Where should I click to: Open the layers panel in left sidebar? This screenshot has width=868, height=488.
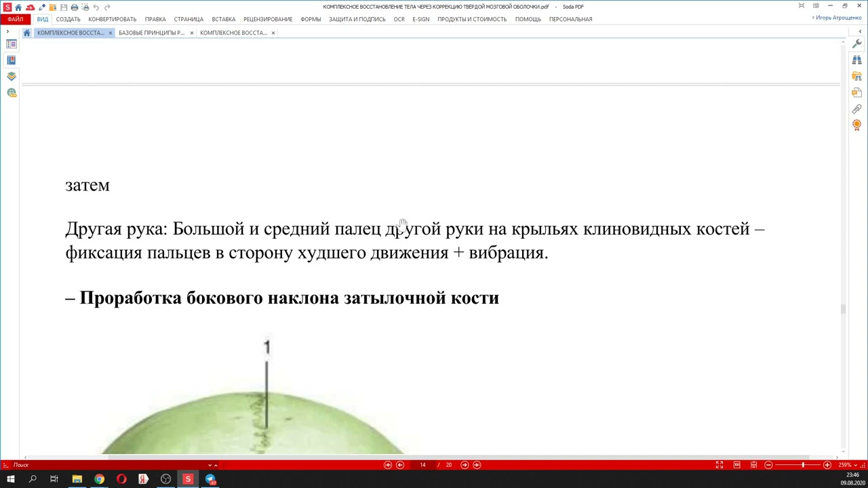click(12, 77)
